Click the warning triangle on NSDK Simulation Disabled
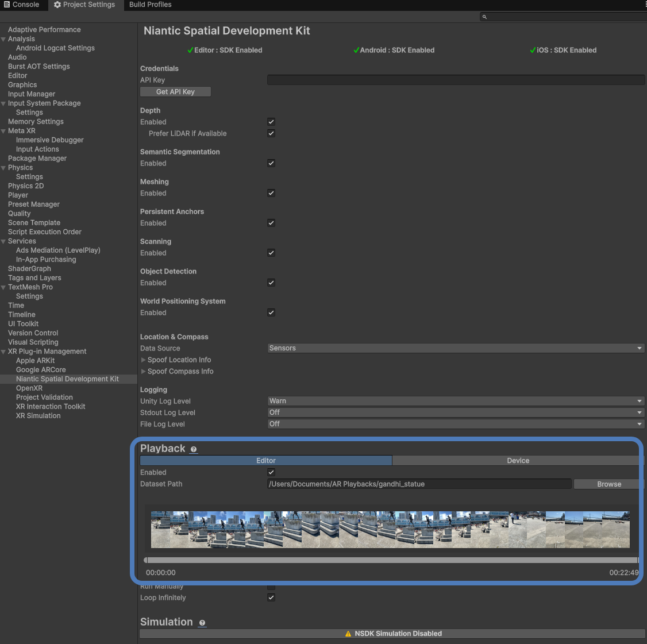This screenshot has height=644, width=647. point(348,633)
